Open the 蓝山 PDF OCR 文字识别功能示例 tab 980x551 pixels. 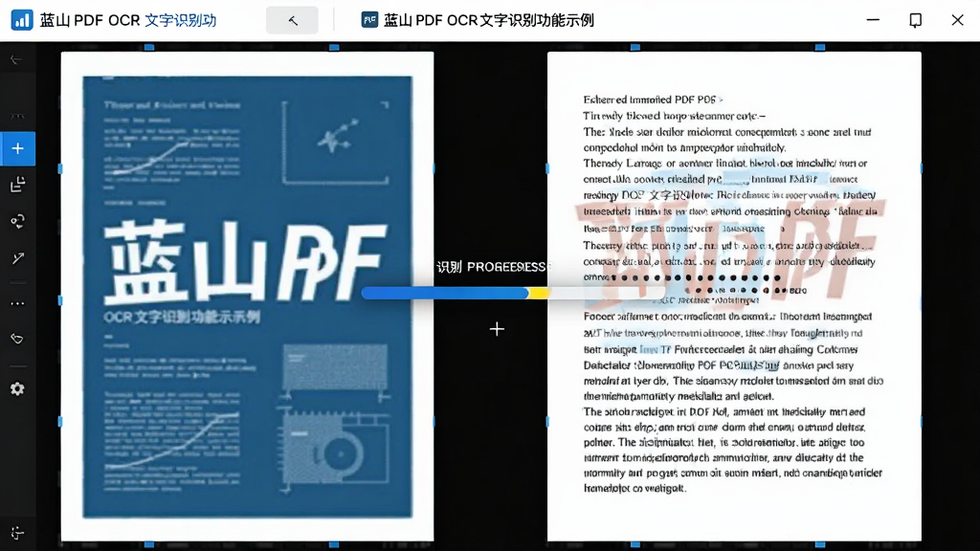[x=478, y=20]
